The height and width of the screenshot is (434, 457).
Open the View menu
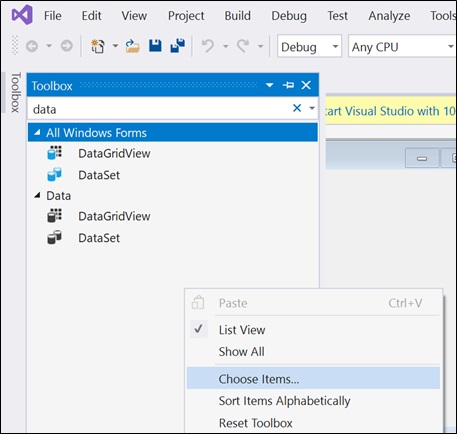coord(134,16)
